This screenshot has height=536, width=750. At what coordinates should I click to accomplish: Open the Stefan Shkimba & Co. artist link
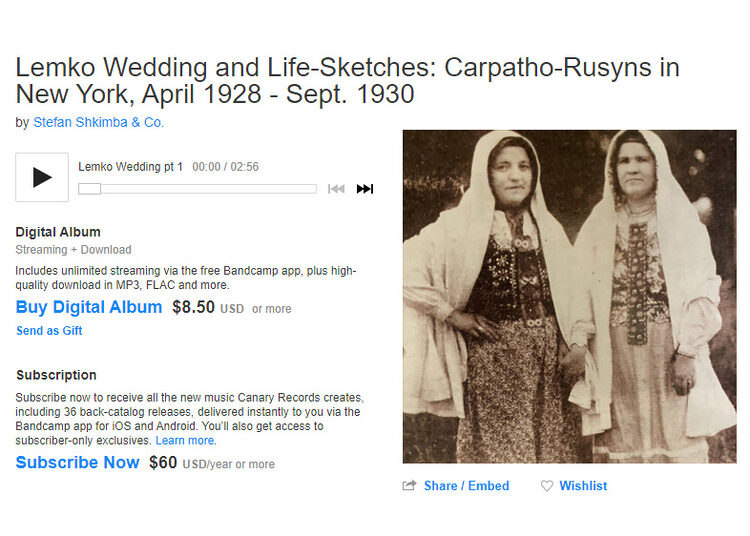coord(99,122)
